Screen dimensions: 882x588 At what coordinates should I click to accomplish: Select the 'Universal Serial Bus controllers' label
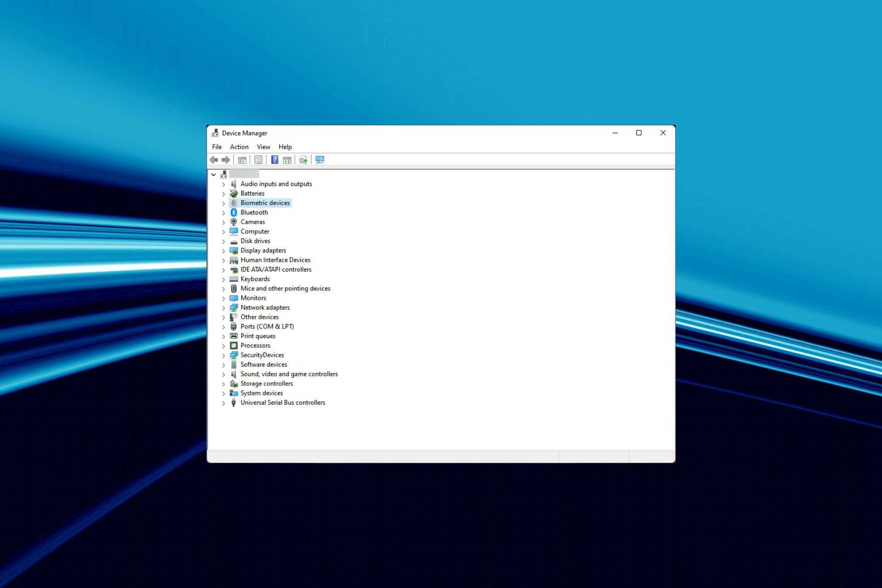(x=283, y=402)
